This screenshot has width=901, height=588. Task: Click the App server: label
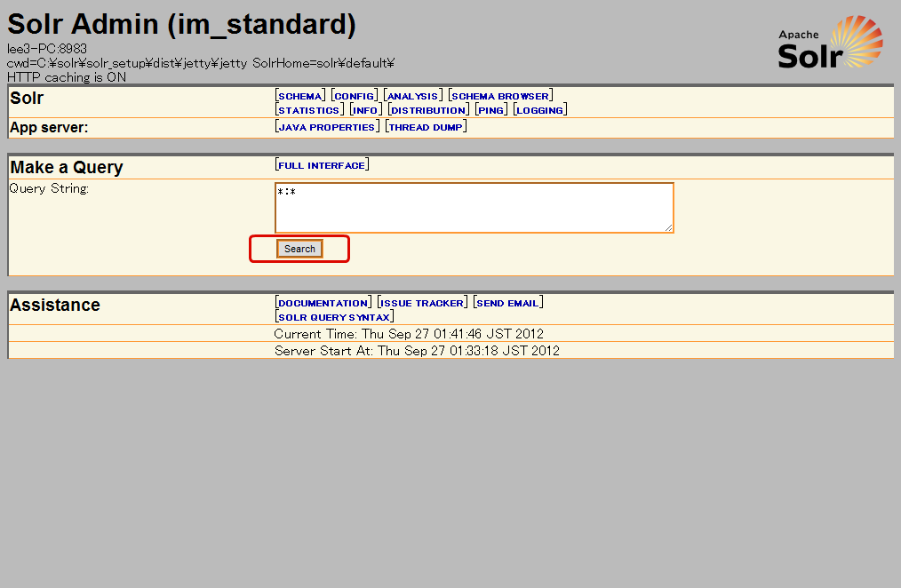tap(49, 128)
